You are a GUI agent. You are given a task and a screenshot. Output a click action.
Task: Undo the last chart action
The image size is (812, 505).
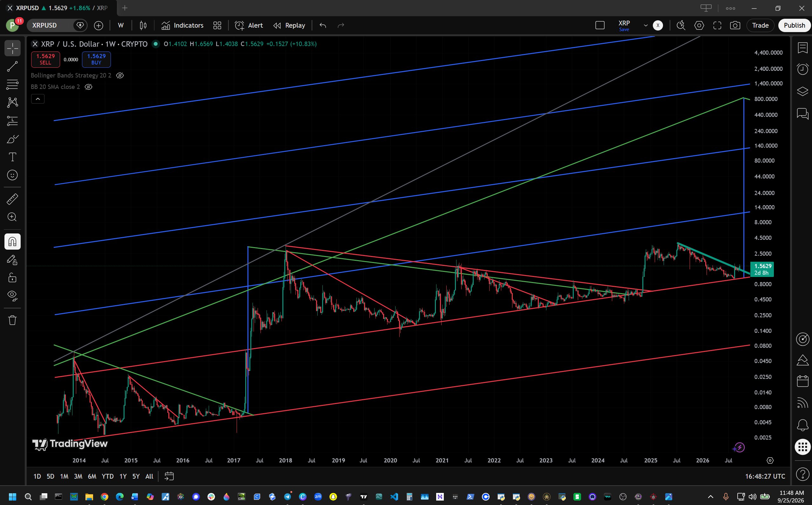click(323, 25)
